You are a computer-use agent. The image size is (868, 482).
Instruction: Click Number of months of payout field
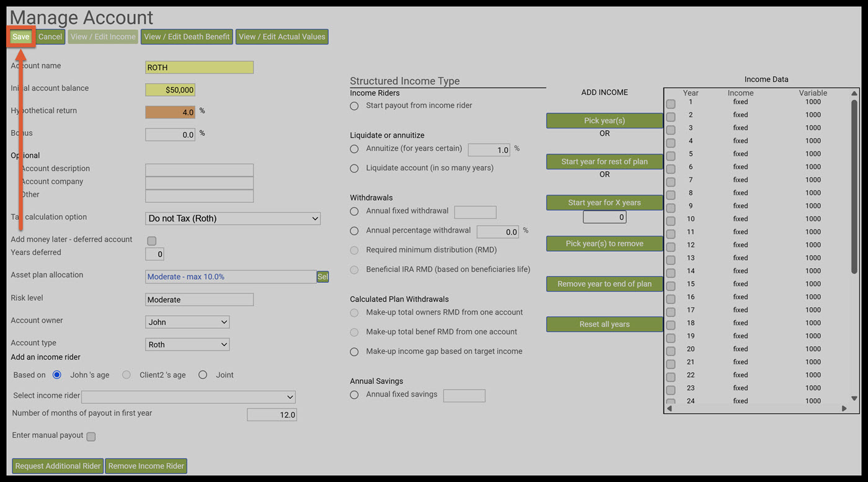272,414
